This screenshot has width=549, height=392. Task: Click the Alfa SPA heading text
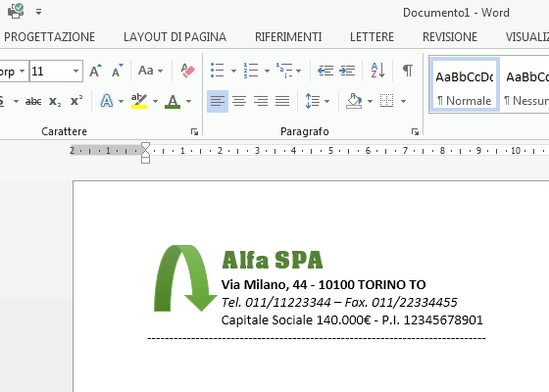tap(273, 260)
